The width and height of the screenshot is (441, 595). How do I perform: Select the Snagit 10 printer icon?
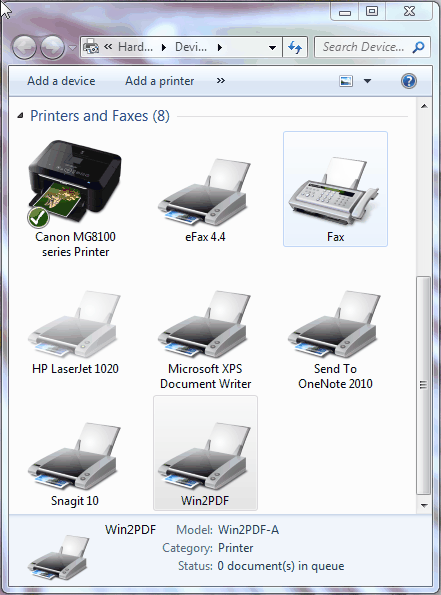[x=75, y=456]
